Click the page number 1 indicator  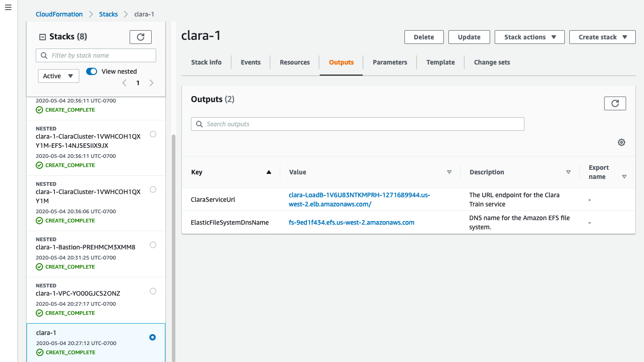138,83
